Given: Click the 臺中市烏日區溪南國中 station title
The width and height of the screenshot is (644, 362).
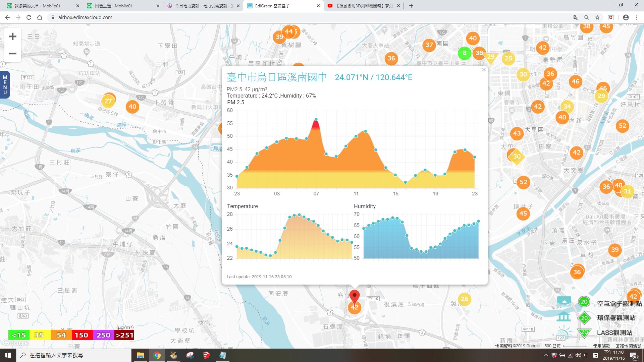Looking at the screenshot, I should [277, 77].
